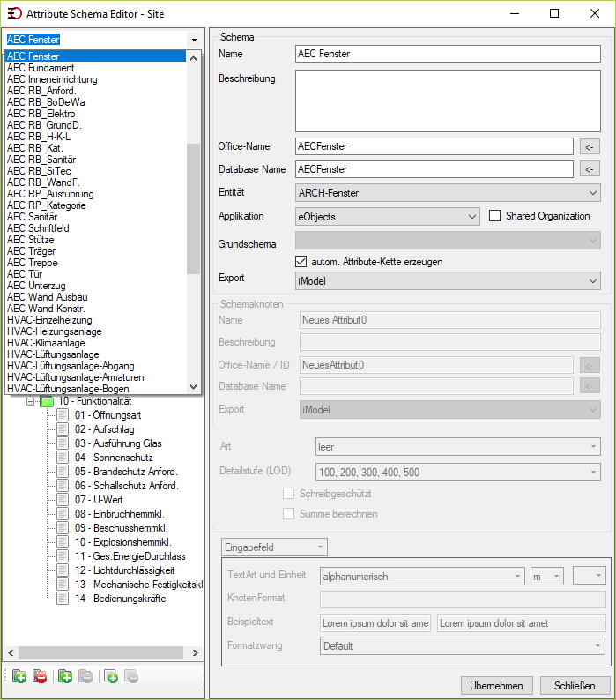Select tree item 09 - Beschusshemmkl.

(122, 528)
